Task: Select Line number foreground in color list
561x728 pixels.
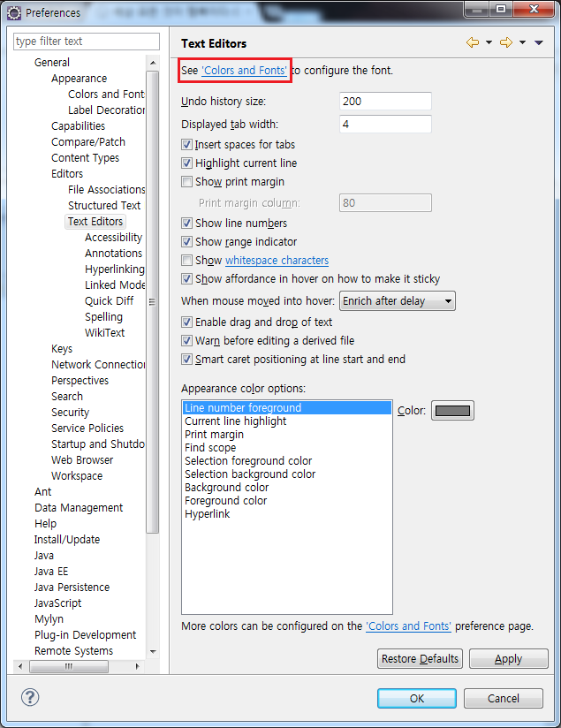Action: pos(287,407)
